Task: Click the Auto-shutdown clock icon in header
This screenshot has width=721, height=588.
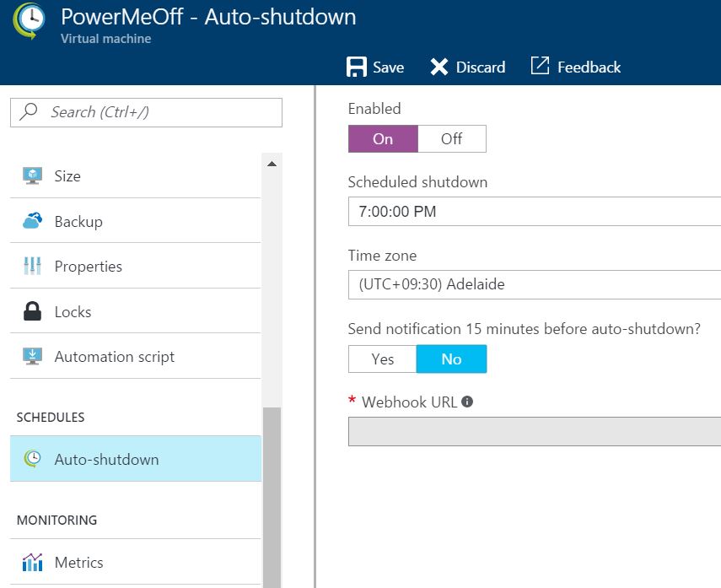Action: point(29,21)
